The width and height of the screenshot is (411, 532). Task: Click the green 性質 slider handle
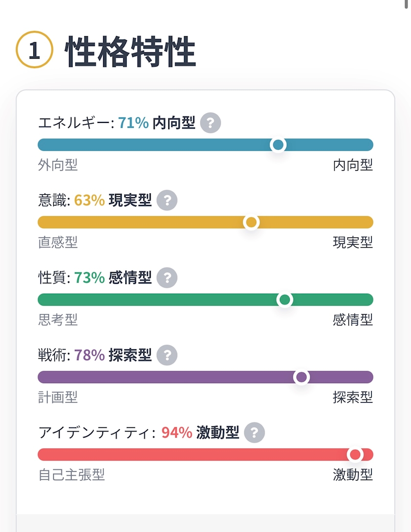pos(285,300)
